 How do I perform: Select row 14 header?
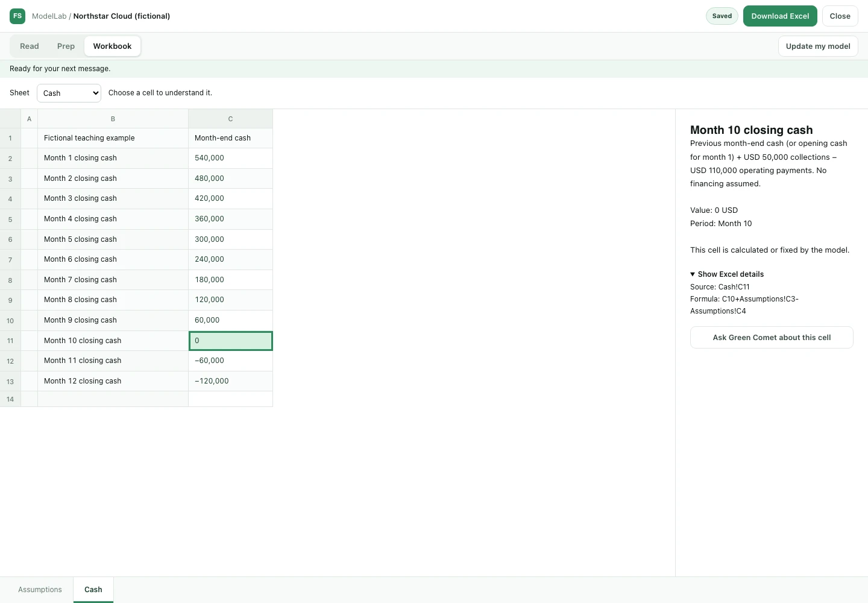coord(10,399)
